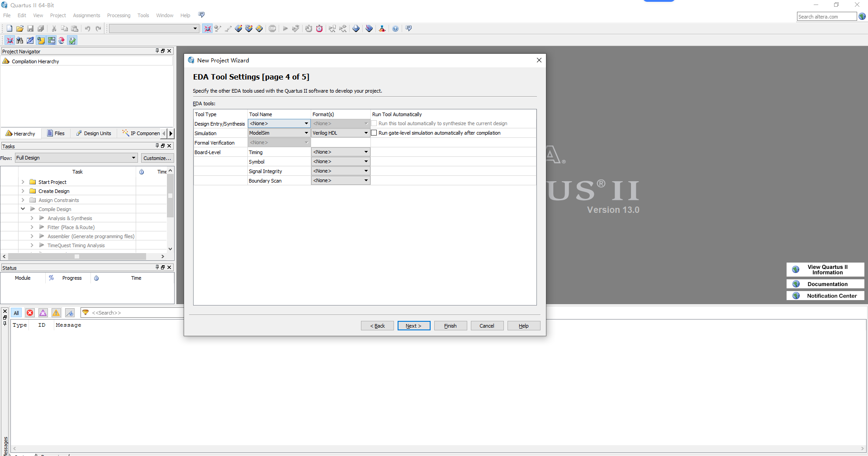Open the File menu
Screen dimensions: 868x456
(x=7, y=15)
